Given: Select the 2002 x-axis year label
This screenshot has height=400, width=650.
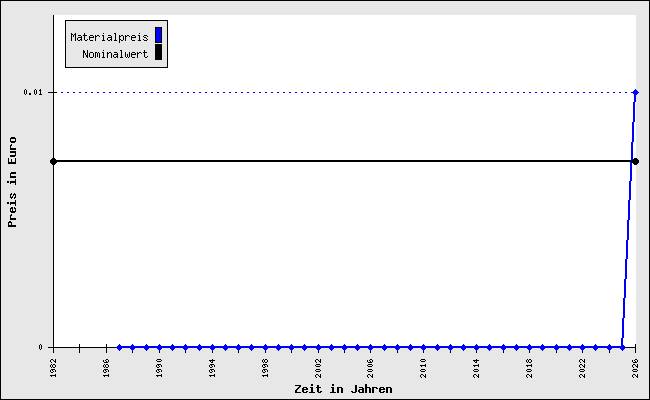Looking at the screenshot, I should (318, 366).
